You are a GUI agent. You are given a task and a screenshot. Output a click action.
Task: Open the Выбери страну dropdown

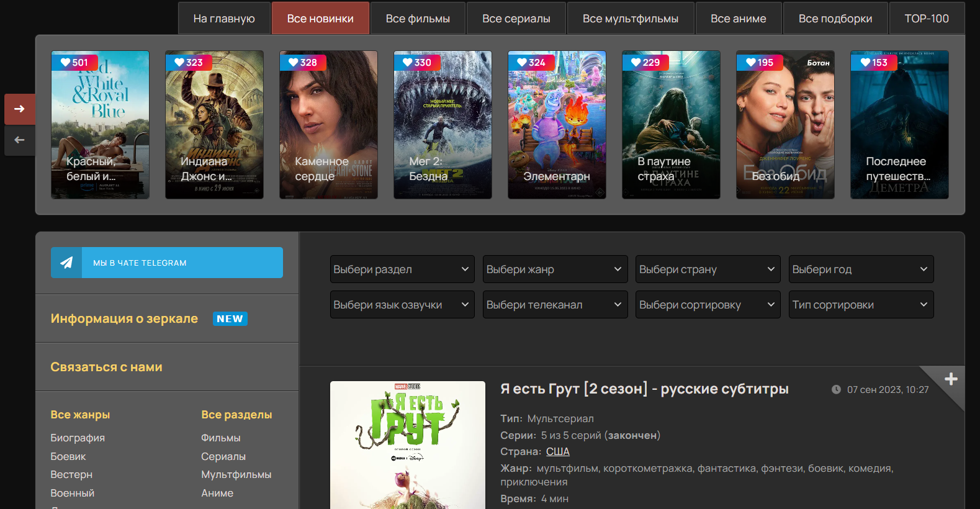pyautogui.click(x=708, y=269)
